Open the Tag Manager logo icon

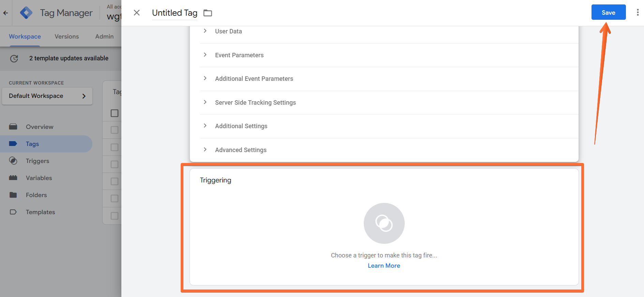(x=26, y=13)
